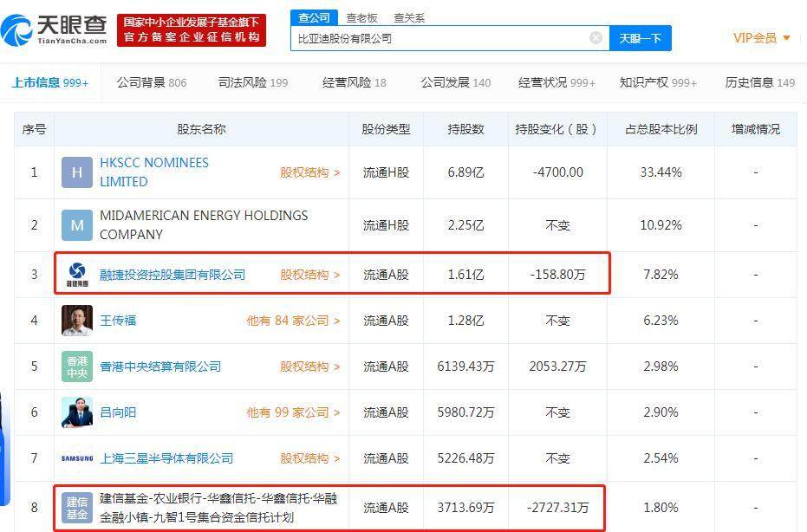This screenshot has width=807, height=532.
Task: Open 香港中央结算有限公司 link
Action: pyautogui.click(x=160, y=367)
